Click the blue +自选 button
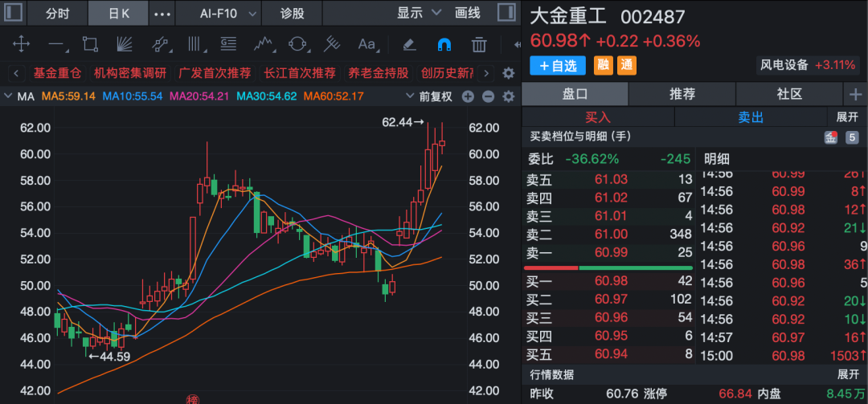 pos(557,65)
